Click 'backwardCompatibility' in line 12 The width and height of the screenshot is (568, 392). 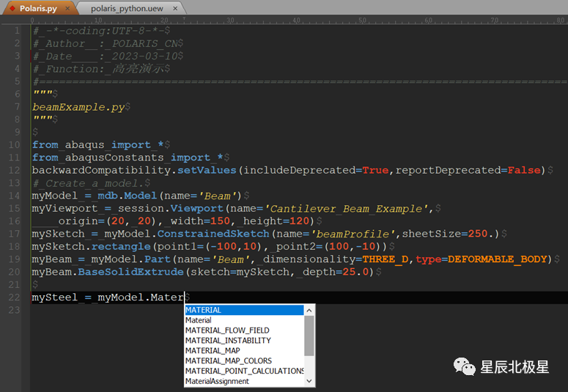101,170
